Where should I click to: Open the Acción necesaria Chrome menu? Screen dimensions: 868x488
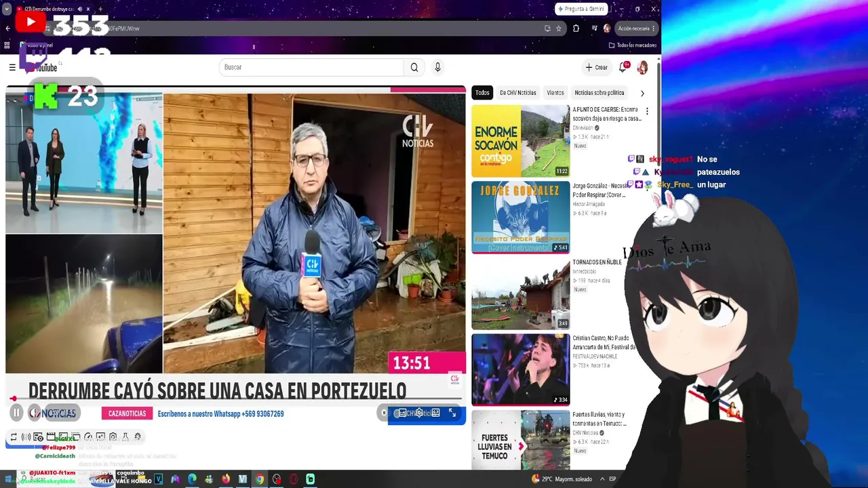click(637, 28)
